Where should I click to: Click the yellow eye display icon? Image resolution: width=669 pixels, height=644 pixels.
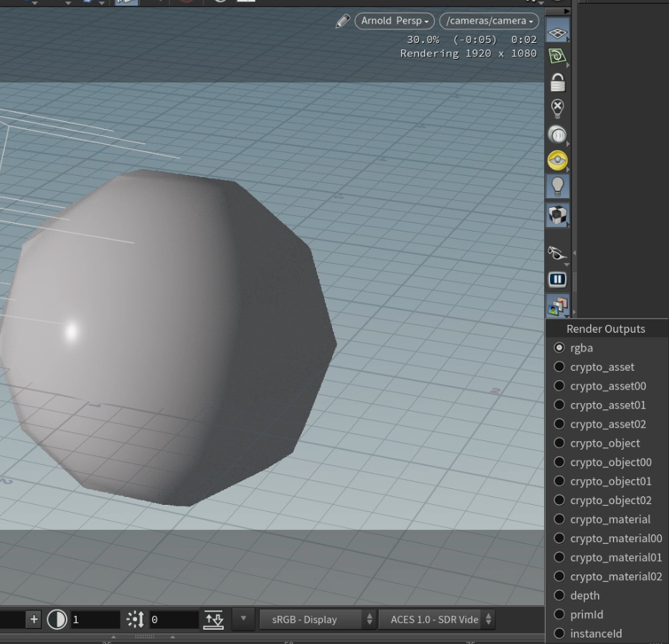557,159
